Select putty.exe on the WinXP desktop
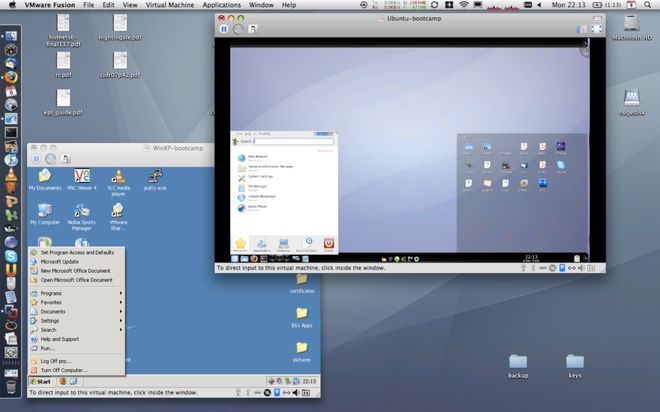This screenshot has width=660, height=412. click(x=155, y=180)
